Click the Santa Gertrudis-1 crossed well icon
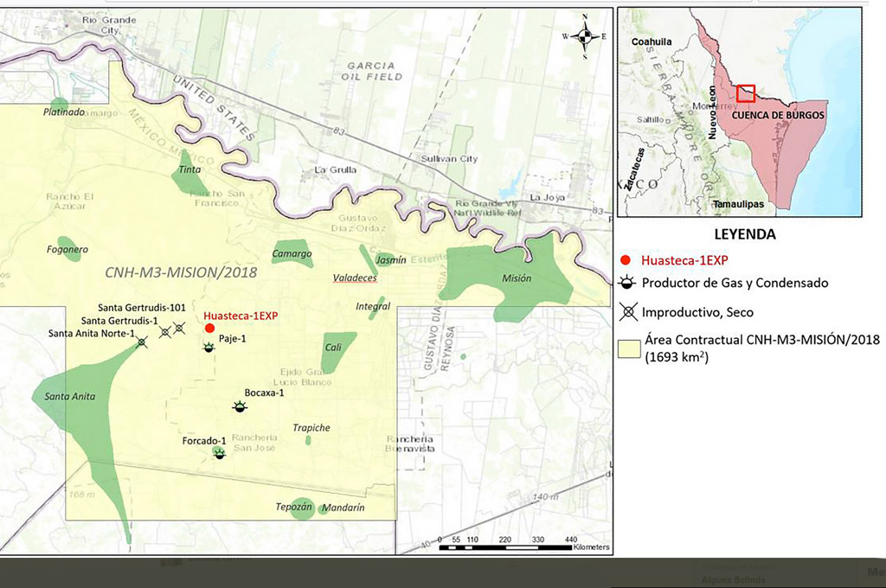The image size is (886, 588). pos(165,332)
